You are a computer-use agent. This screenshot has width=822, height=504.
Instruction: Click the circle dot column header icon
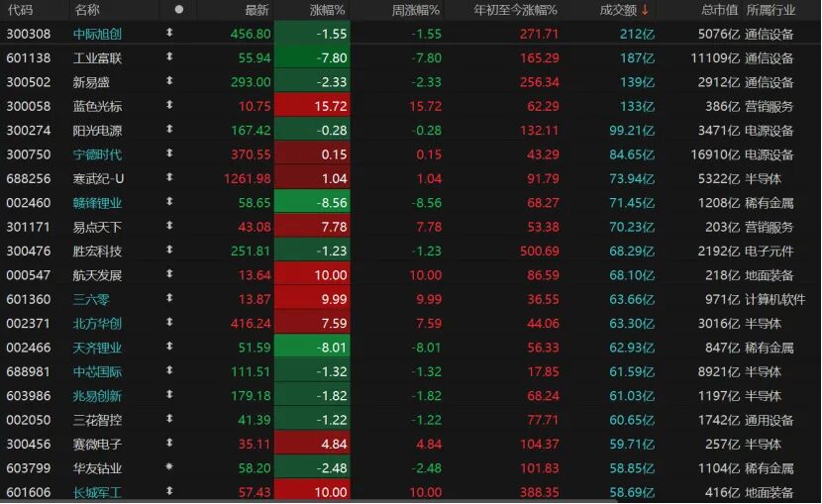178,10
